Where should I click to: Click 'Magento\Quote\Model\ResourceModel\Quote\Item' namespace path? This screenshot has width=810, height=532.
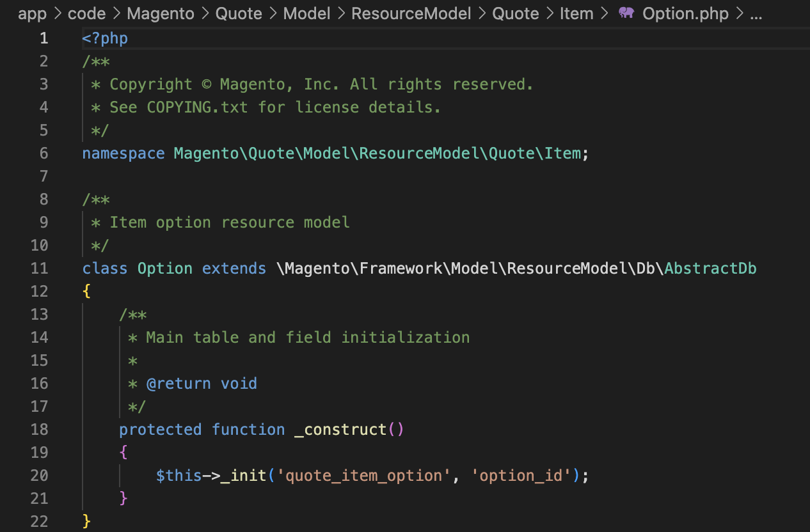(377, 153)
